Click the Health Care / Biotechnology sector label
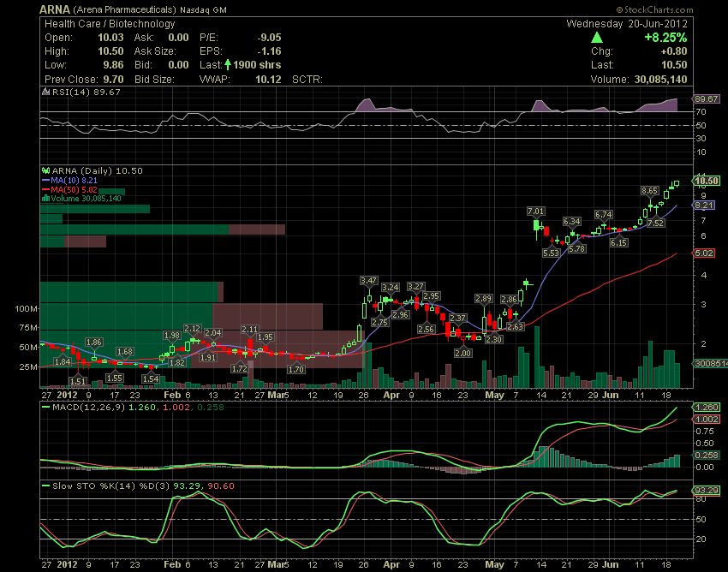 click(x=110, y=24)
